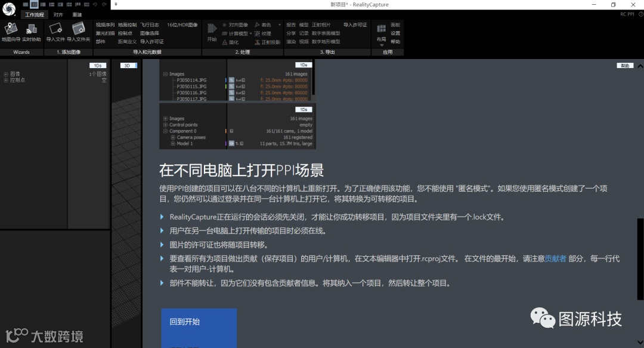Click 正射相片 export ortho photo
Image resolution: width=644 pixels, height=348 pixels.
(321, 25)
